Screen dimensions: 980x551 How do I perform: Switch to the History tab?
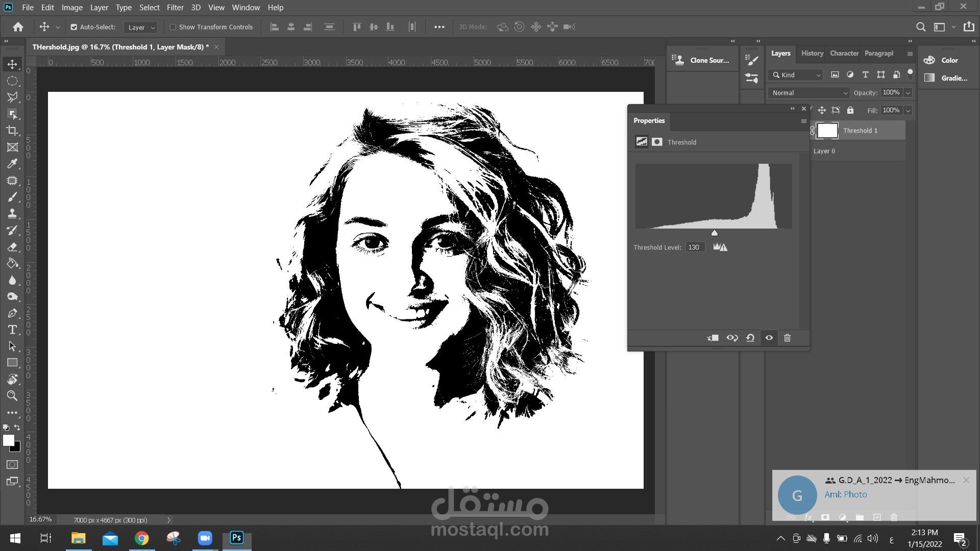click(x=812, y=53)
